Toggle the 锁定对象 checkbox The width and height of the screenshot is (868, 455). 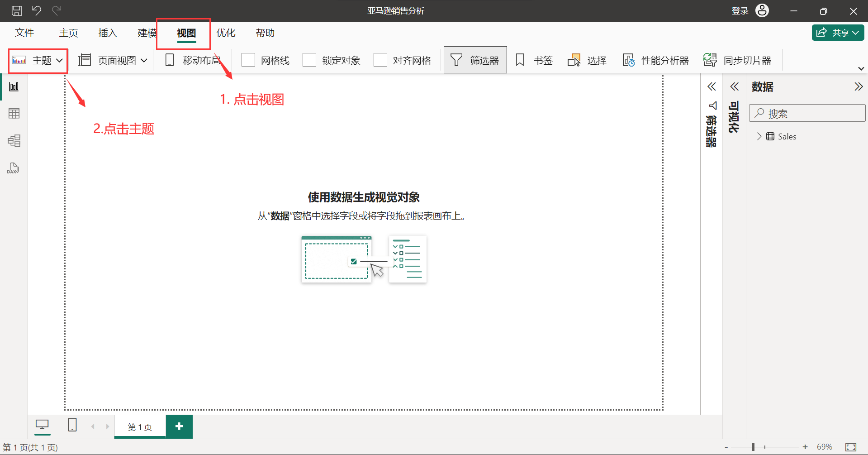point(309,60)
